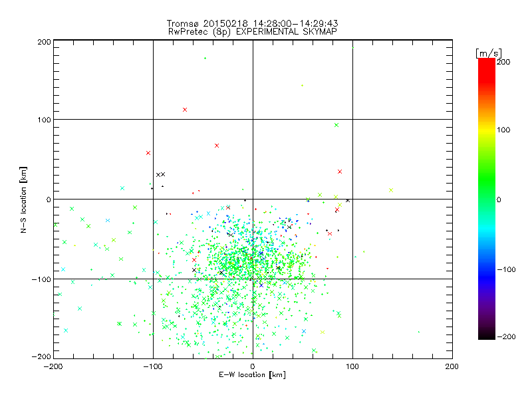The image size is (532, 399).
Task: Click the subtitle 'RwPretec (8p) EXPERIMENTAL SKYMAP'
Action: pos(252,32)
